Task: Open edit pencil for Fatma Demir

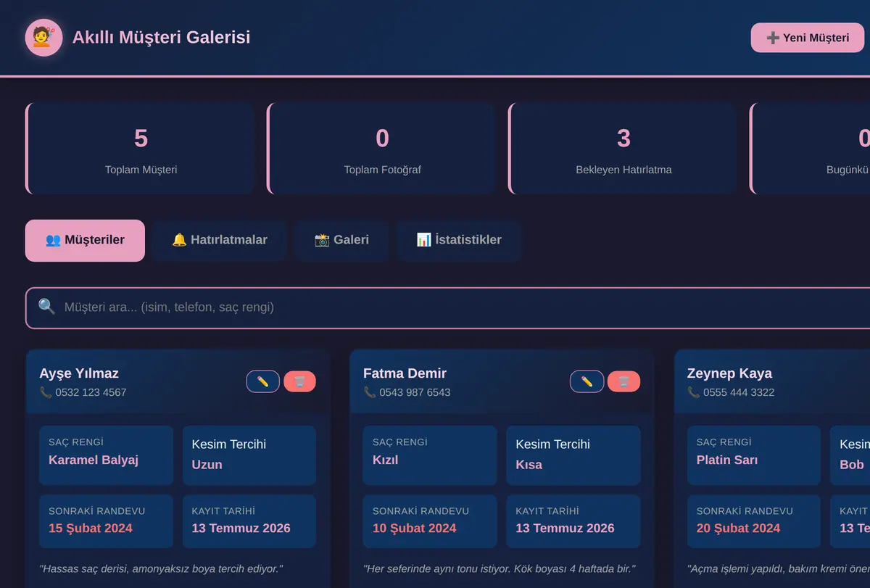Action: point(587,381)
